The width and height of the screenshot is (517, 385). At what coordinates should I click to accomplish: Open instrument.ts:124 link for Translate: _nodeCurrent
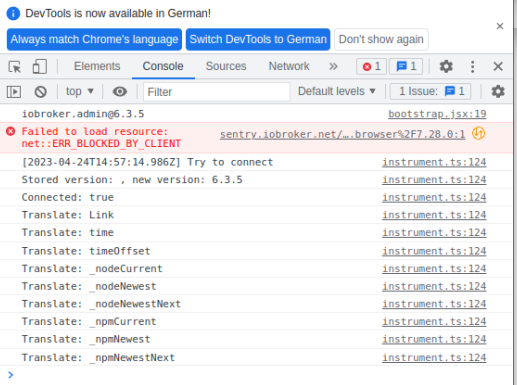(434, 269)
